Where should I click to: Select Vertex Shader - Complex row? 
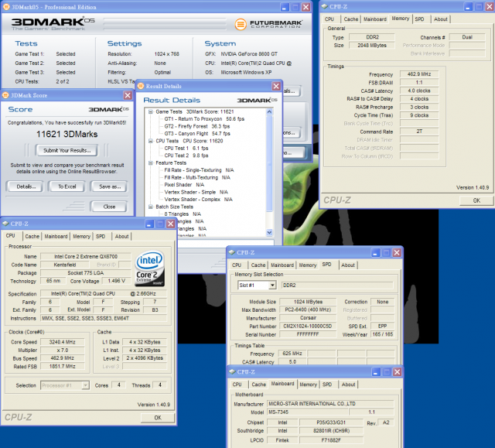click(x=198, y=199)
